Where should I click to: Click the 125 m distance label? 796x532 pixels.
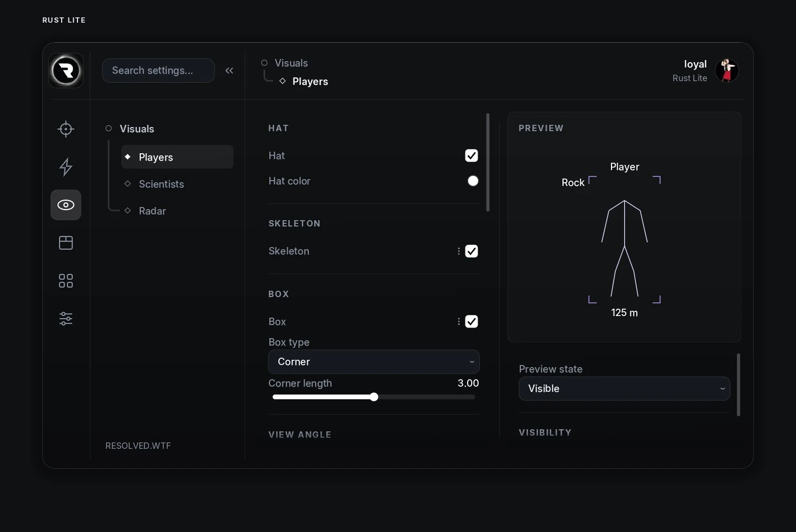(x=624, y=312)
